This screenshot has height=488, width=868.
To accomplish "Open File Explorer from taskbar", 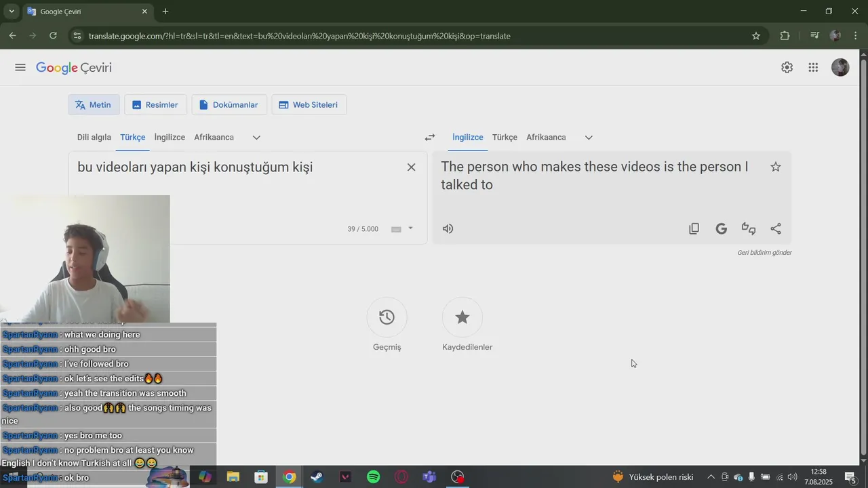I will tap(233, 477).
